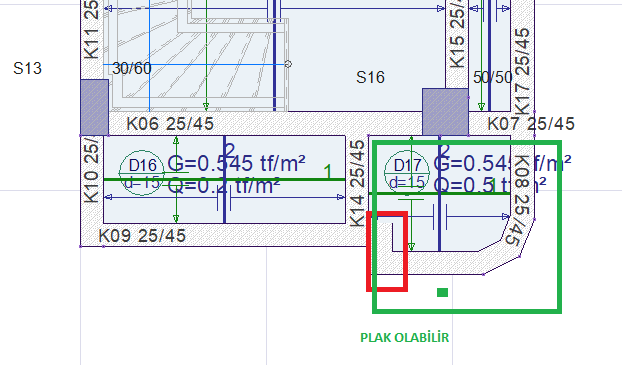
Task: Select the 30/60 column dimension text
Action: click(132, 68)
